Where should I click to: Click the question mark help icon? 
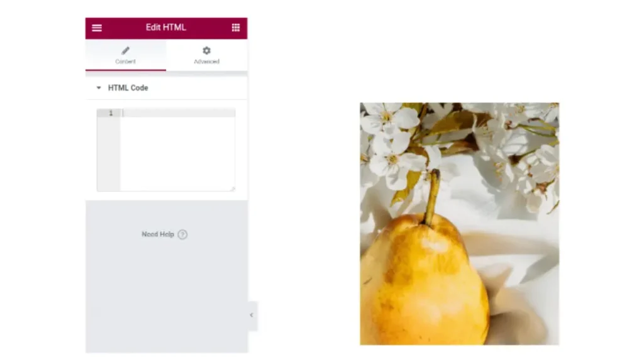pos(183,234)
